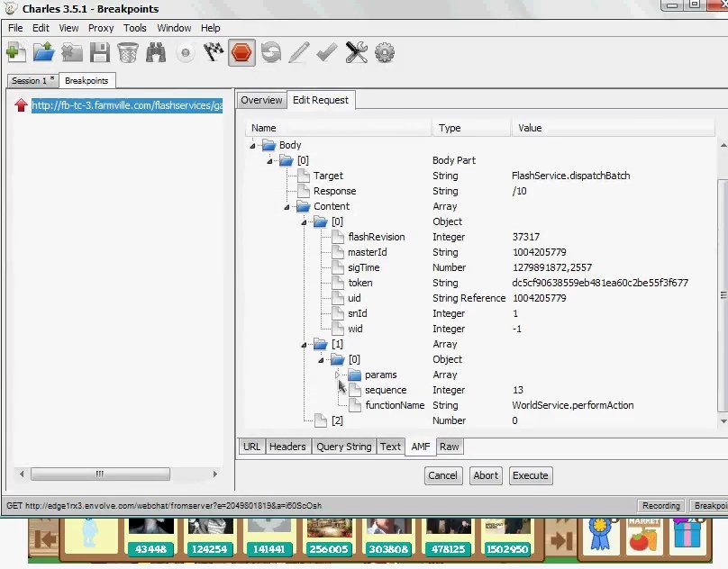Click the Execute button
The image size is (728, 569).
[531, 475]
